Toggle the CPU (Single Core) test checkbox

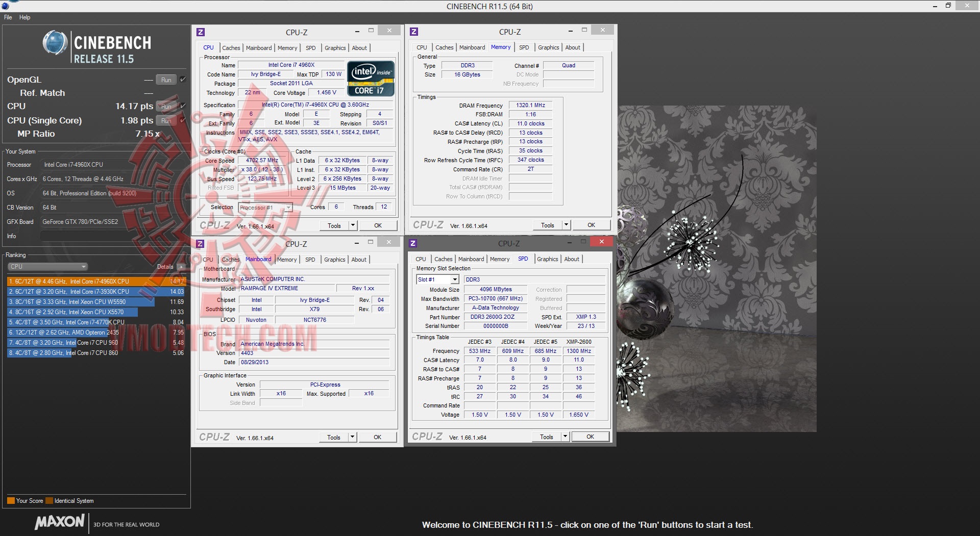coord(183,120)
